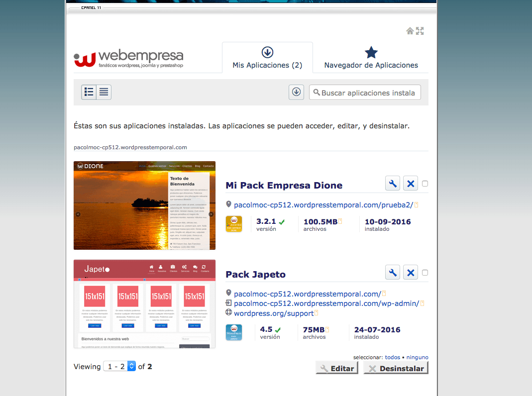The width and height of the screenshot is (532, 396).
Task: Click the Editar button
Action: (x=337, y=368)
